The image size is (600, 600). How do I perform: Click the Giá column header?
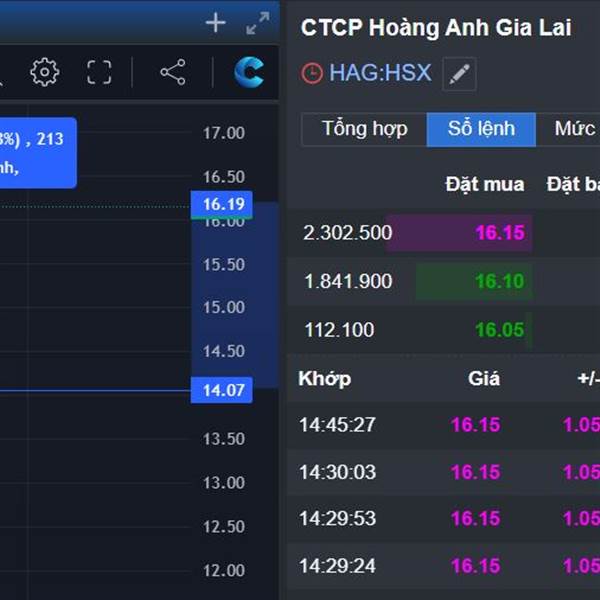pos(484,379)
